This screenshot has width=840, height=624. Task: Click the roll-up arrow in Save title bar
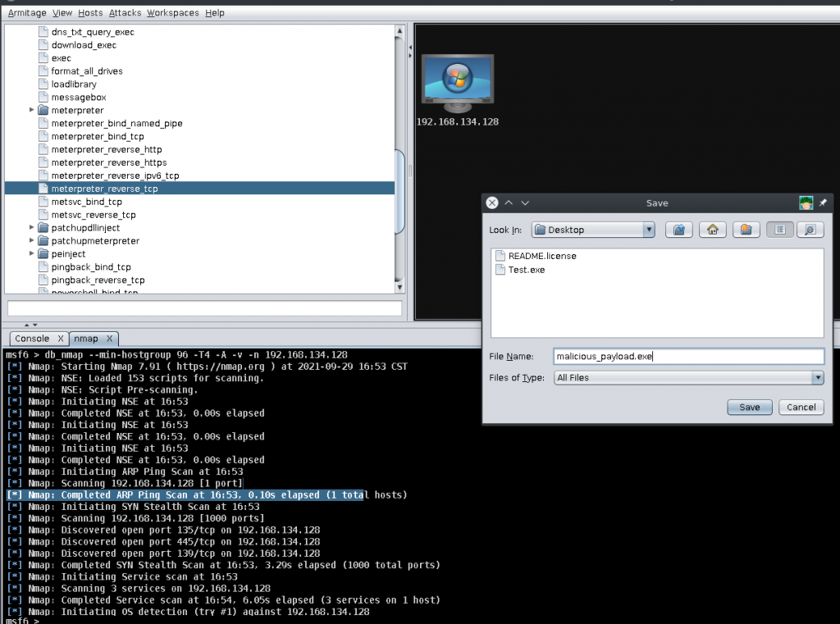[509, 203]
